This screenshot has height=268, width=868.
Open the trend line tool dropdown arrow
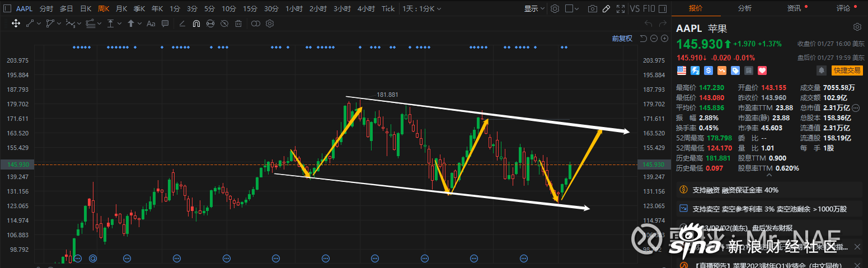[x=39, y=23]
